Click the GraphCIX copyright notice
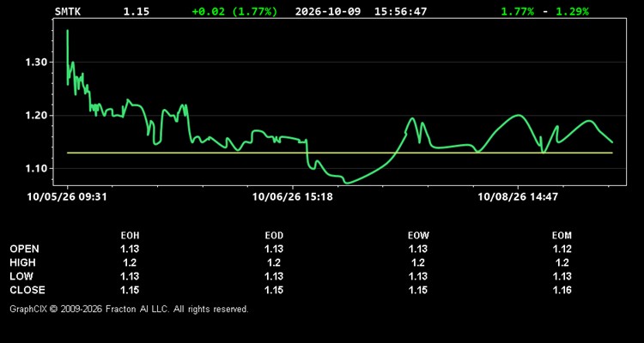The image size is (644, 343). (x=129, y=309)
